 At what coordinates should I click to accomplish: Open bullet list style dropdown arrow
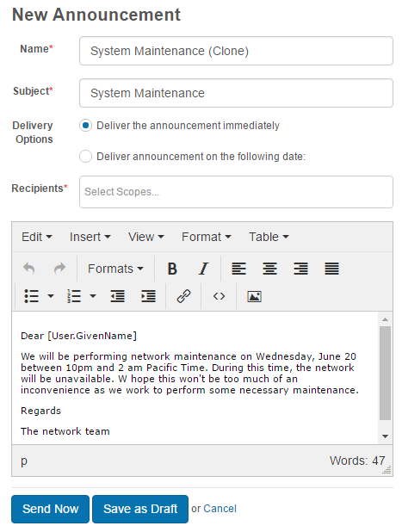pos(51,296)
